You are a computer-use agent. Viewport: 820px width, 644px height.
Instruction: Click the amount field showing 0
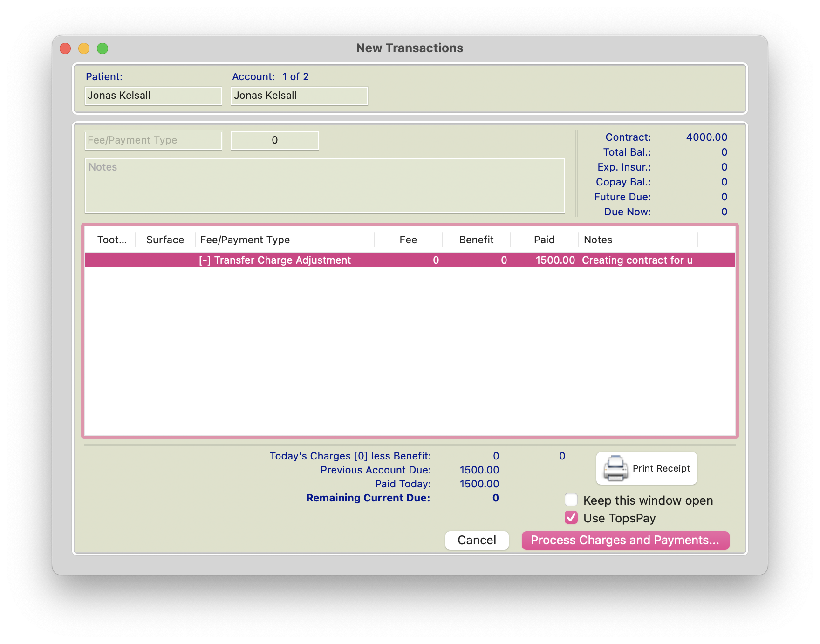pos(275,140)
